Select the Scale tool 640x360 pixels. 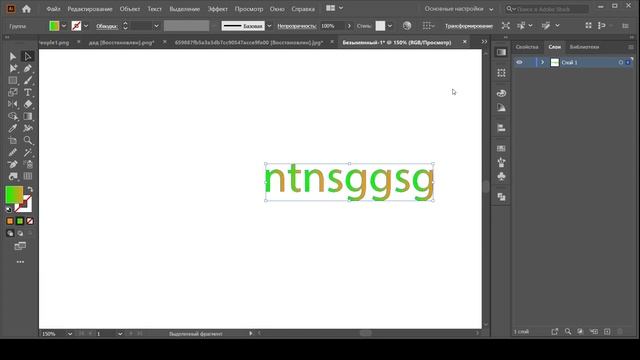[13, 92]
